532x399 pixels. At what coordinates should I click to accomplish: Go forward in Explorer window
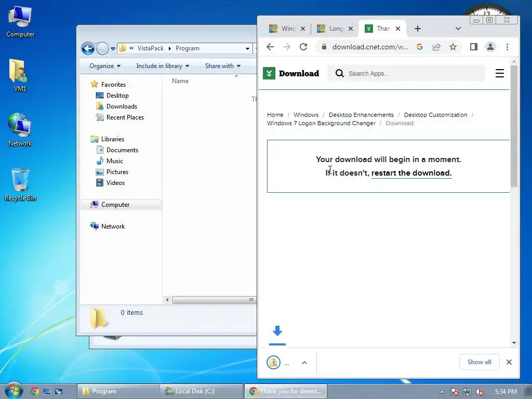pos(102,48)
